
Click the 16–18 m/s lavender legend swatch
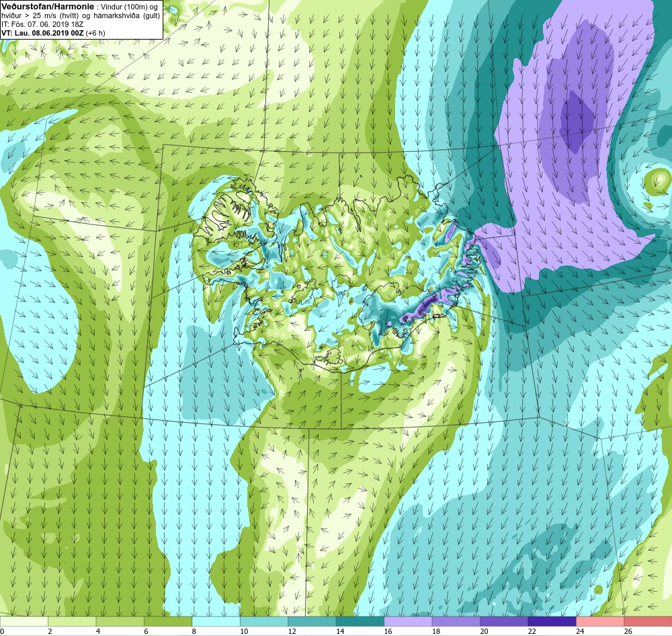(408, 621)
